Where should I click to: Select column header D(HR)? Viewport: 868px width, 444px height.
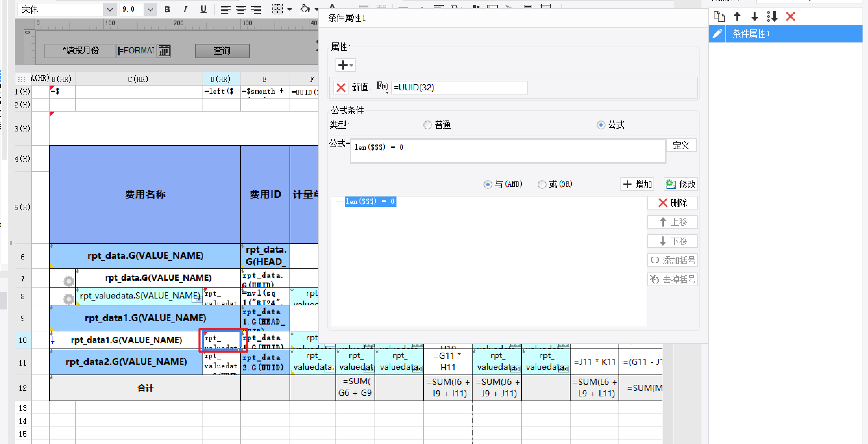tap(221, 79)
